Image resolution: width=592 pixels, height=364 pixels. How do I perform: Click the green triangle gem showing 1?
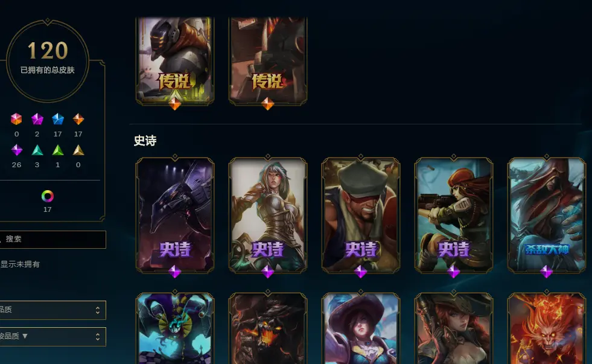(x=58, y=150)
